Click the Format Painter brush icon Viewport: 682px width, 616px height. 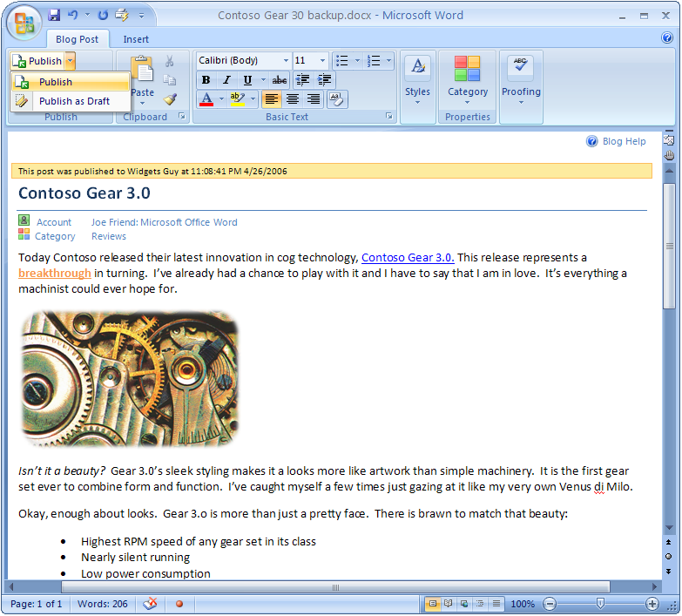coord(170,99)
